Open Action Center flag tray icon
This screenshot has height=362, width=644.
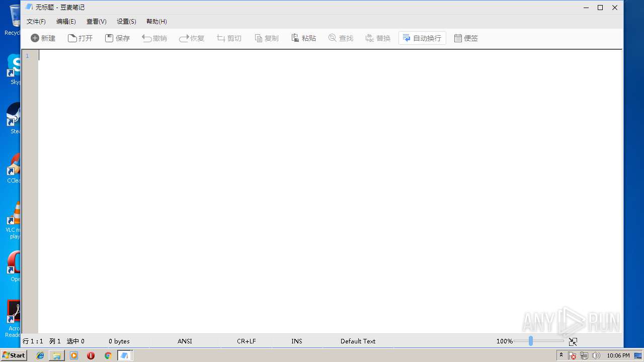click(x=572, y=355)
